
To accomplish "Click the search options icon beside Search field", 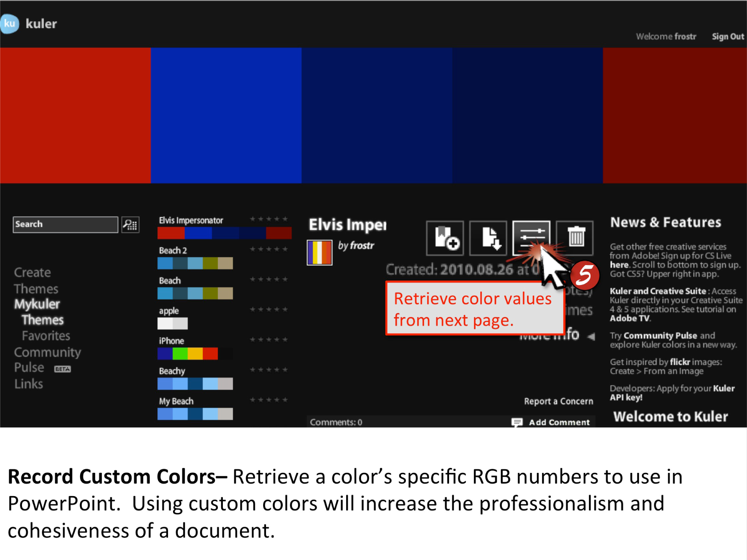I will pyautogui.click(x=130, y=224).
